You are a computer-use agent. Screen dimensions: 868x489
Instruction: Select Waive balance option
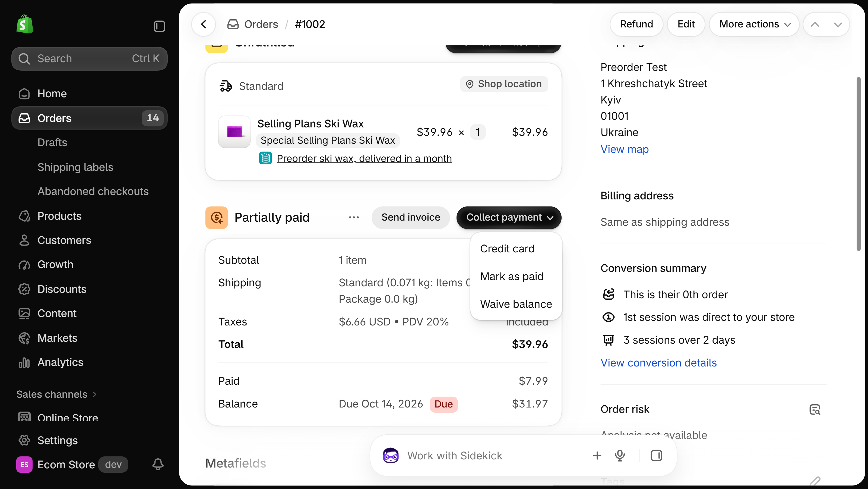point(516,304)
